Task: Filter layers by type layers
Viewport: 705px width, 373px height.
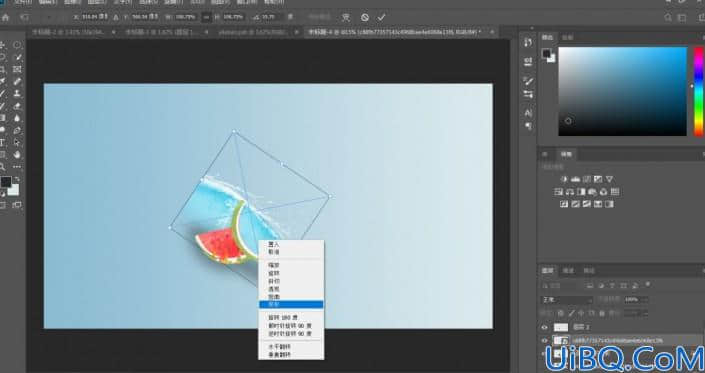Action: click(612, 285)
